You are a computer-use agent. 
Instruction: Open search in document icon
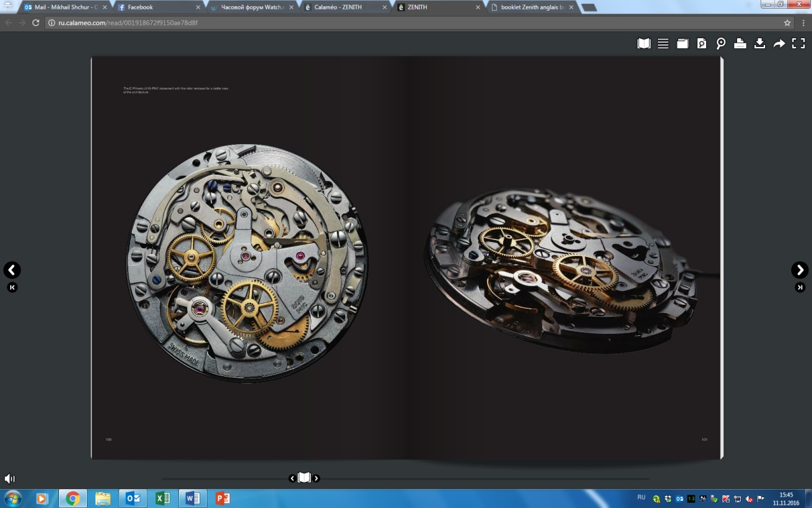702,44
